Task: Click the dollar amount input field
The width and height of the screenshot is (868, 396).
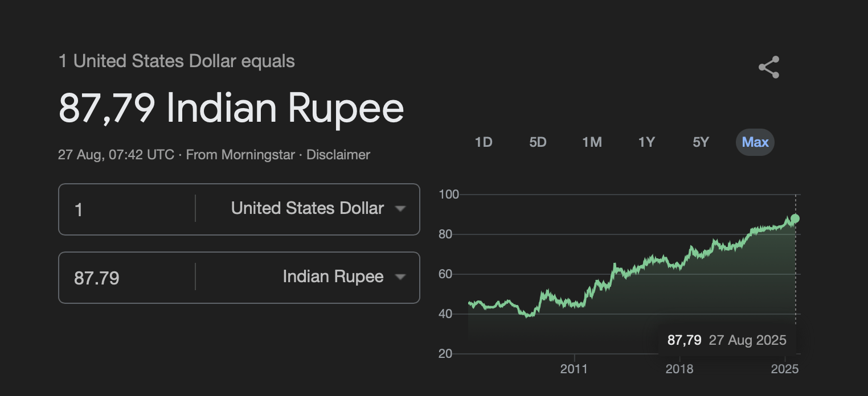Action: [126, 209]
